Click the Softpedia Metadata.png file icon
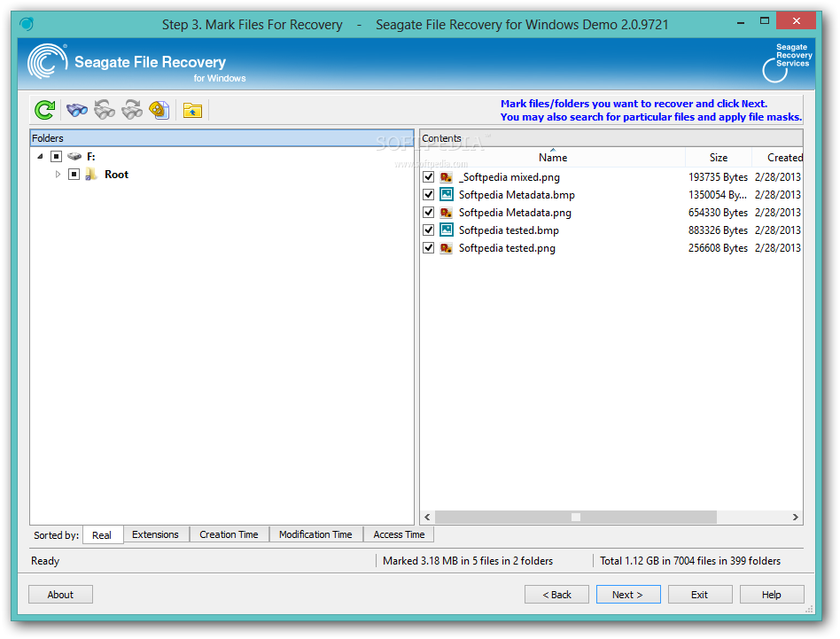 (x=446, y=213)
